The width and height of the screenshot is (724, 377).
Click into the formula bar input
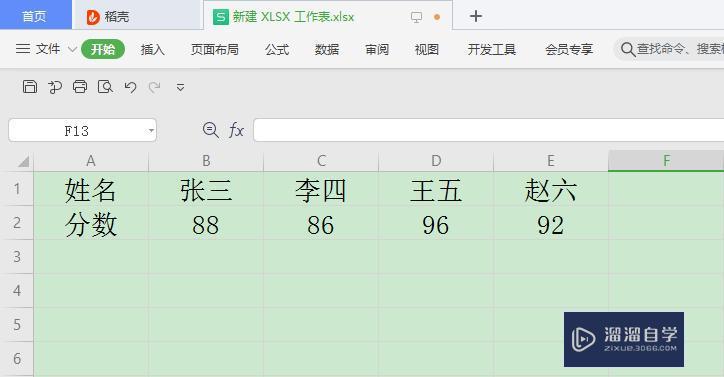[489, 130]
